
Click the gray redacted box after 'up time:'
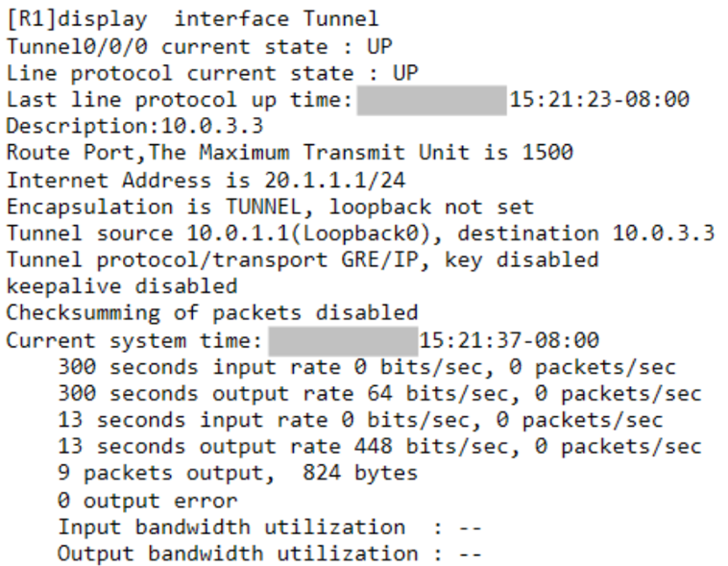tap(432, 100)
